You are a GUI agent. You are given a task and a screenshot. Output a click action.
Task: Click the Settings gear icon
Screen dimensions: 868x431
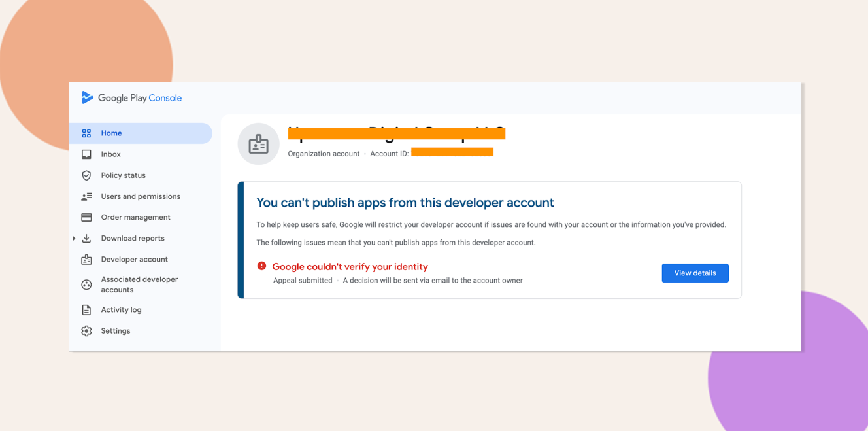pos(86,331)
